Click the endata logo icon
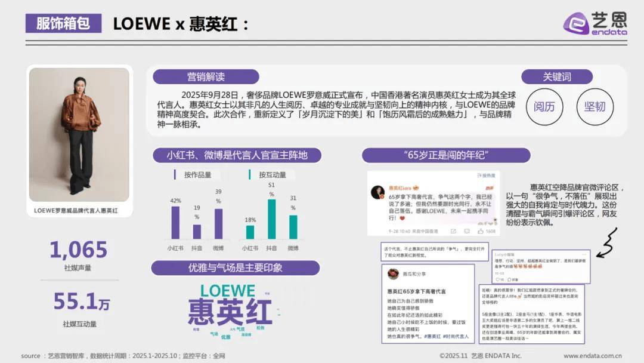Image resolution: width=644 pixels, height=363 pixels. [576, 23]
